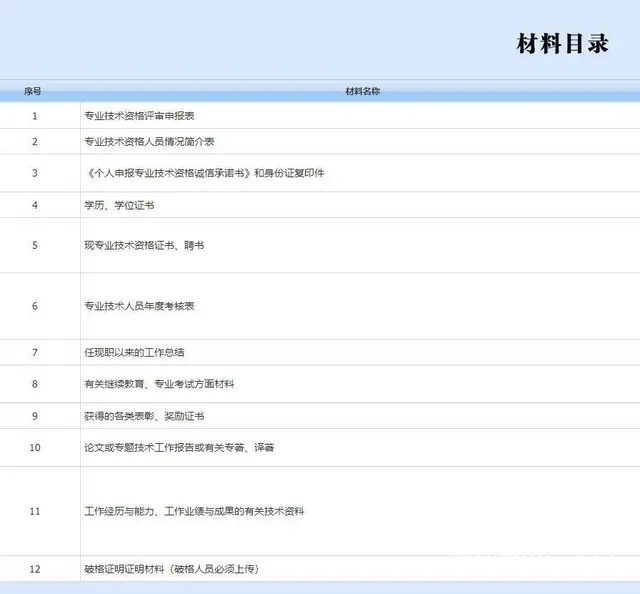This screenshot has width=640, height=594.
Task: Select row 学历、学位证书
Action: 320,205
